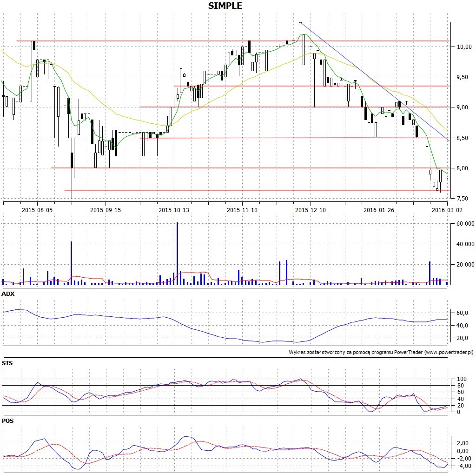
Task: Select the 2015-09-15 date label
Action: tap(106, 210)
